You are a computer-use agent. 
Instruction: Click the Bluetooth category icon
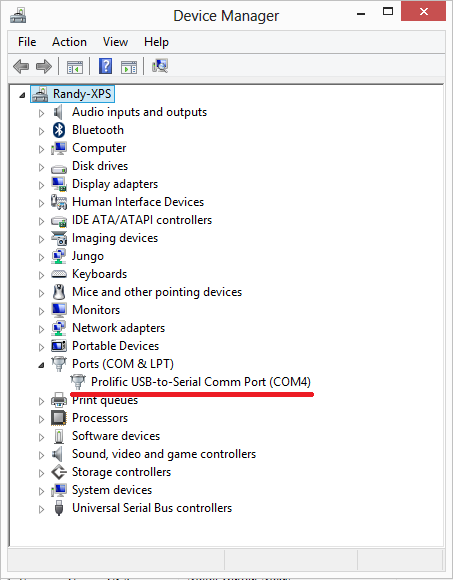pyautogui.click(x=59, y=130)
